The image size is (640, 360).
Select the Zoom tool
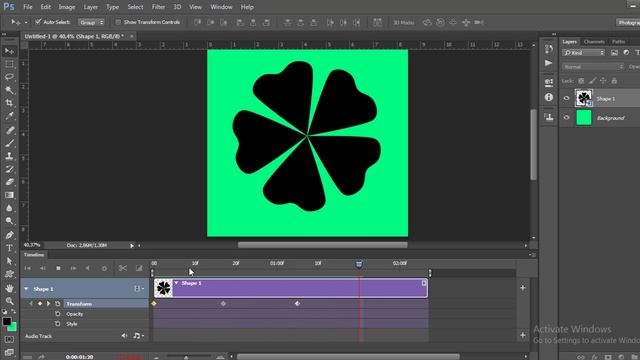click(9, 301)
